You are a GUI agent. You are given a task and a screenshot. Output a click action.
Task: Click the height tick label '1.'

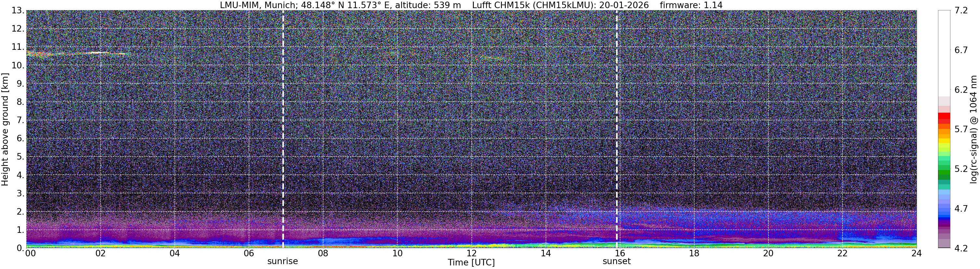coord(20,230)
